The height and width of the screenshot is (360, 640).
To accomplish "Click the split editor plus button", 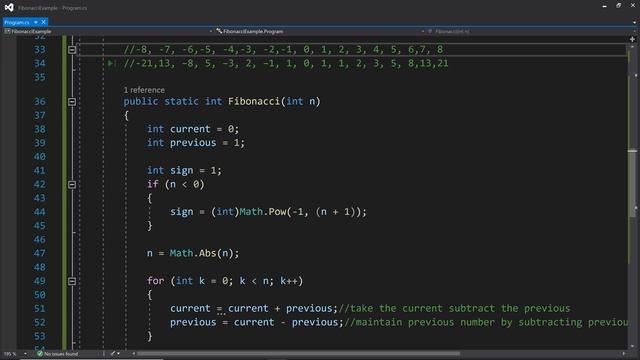I will click(632, 40).
